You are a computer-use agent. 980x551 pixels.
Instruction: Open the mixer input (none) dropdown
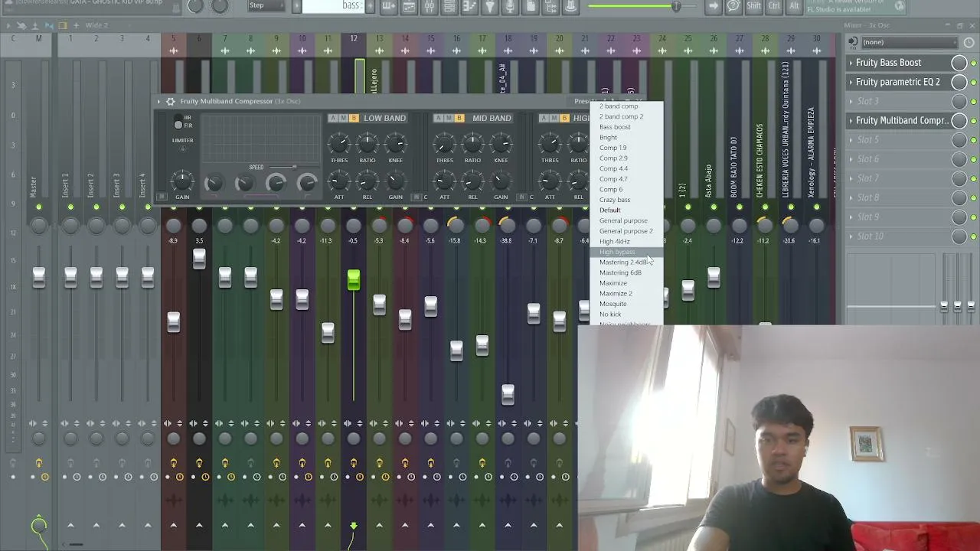[x=910, y=42]
